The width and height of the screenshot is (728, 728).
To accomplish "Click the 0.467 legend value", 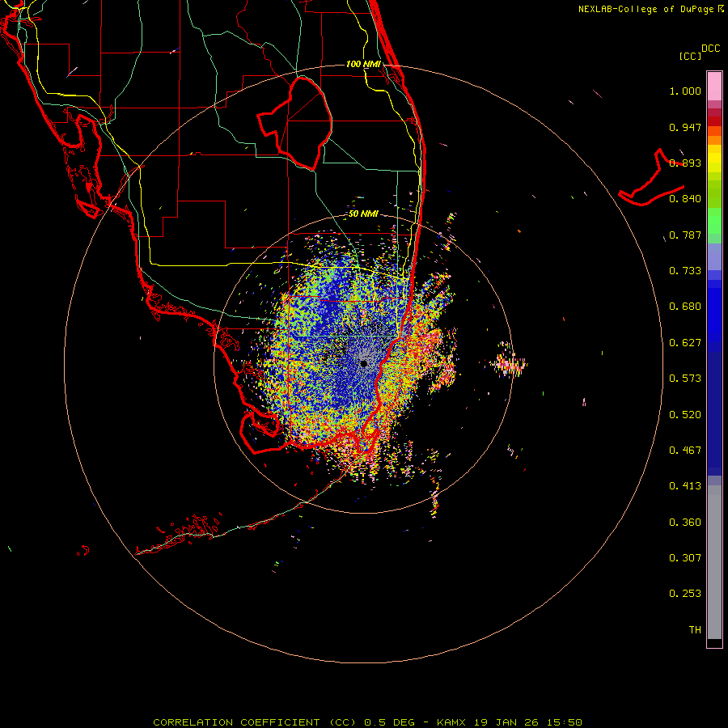I will 685,451.
